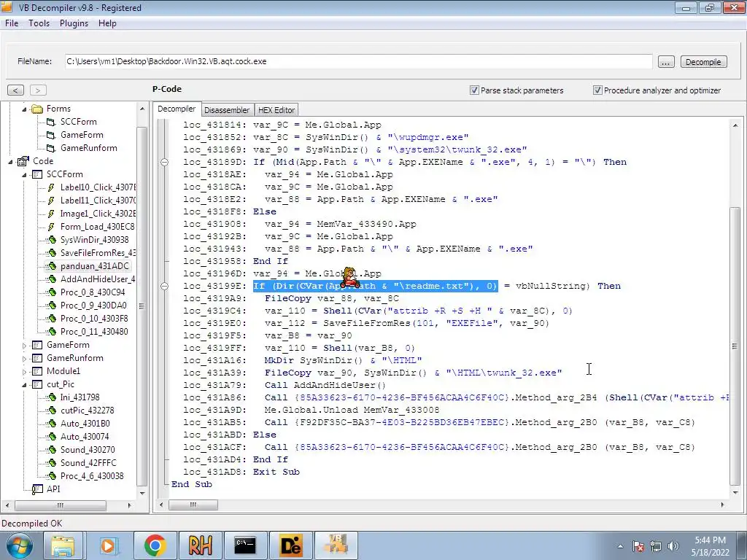
Task: Open the command prompt taskbar icon
Action: tap(245, 545)
